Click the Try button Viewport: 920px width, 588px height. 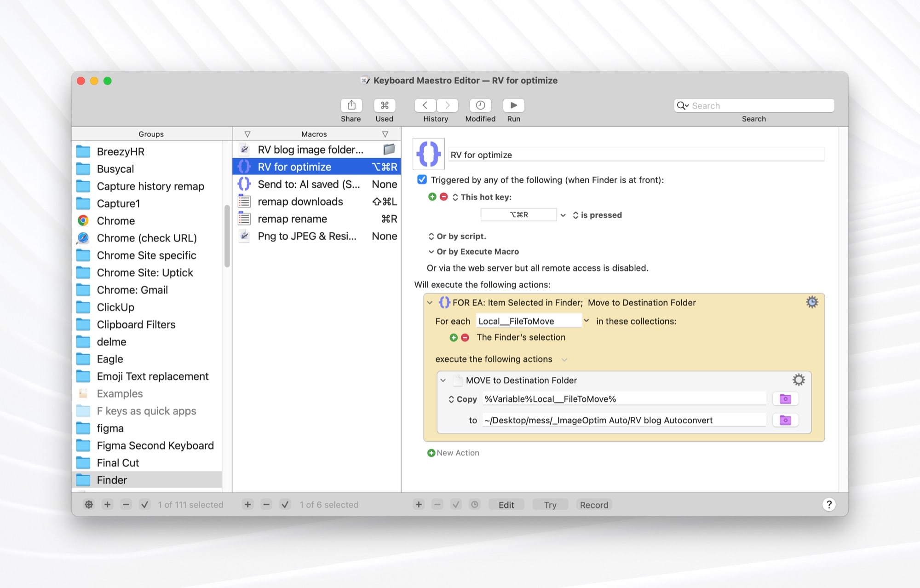550,505
